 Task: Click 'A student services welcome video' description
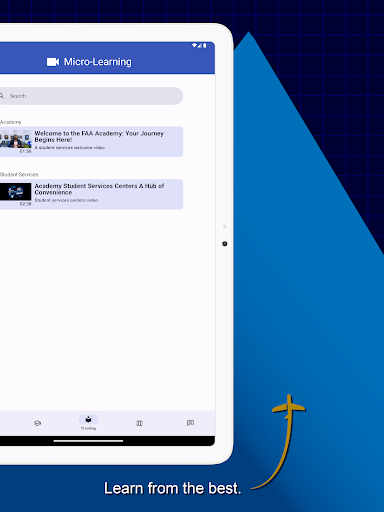[x=70, y=148]
